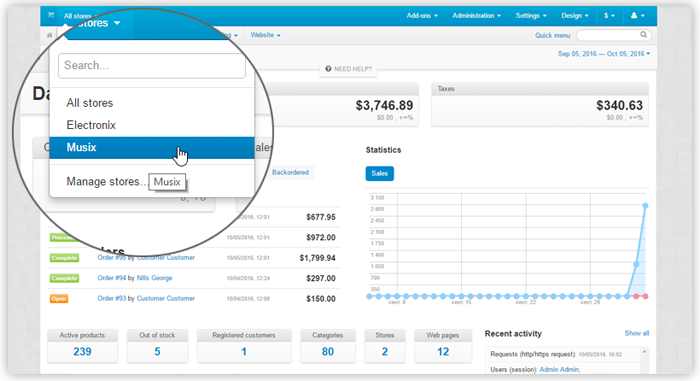Click the home icon in the sub-navigation
Image resolution: width=700 pixels, height=381 pixels.
point(50,35)
